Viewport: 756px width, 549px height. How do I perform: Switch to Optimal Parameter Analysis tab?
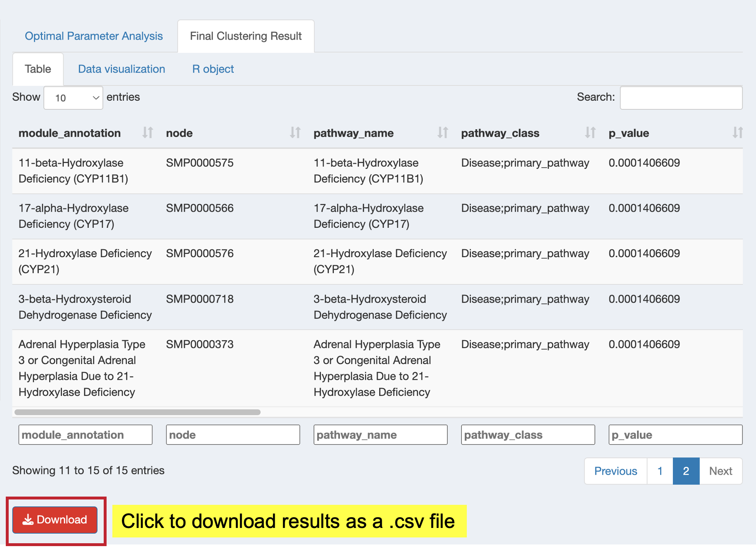[94, 36]
